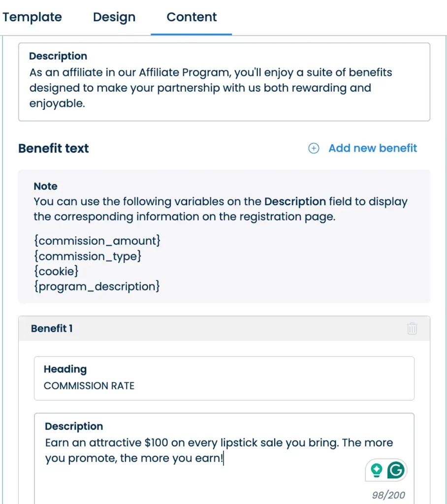Delete Benefit 1 using the trash icon

(412, 329)
